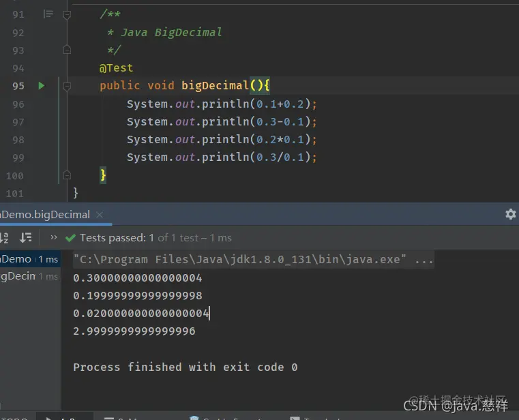
Task: Expand the hidden toolbar chevrons
Action: click(54, 237)
